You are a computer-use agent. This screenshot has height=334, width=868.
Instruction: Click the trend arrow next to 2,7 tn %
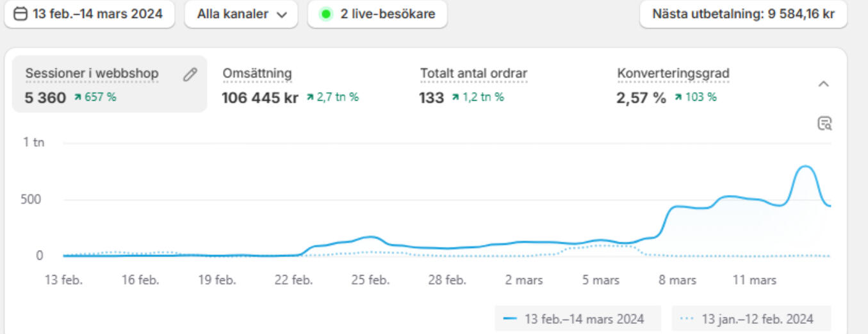tap(310, 98)
